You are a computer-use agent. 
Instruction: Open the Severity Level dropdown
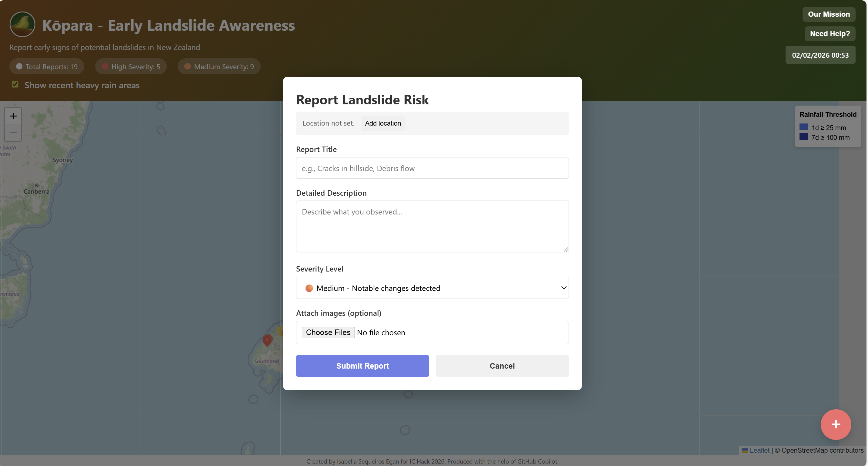point(432,288)
